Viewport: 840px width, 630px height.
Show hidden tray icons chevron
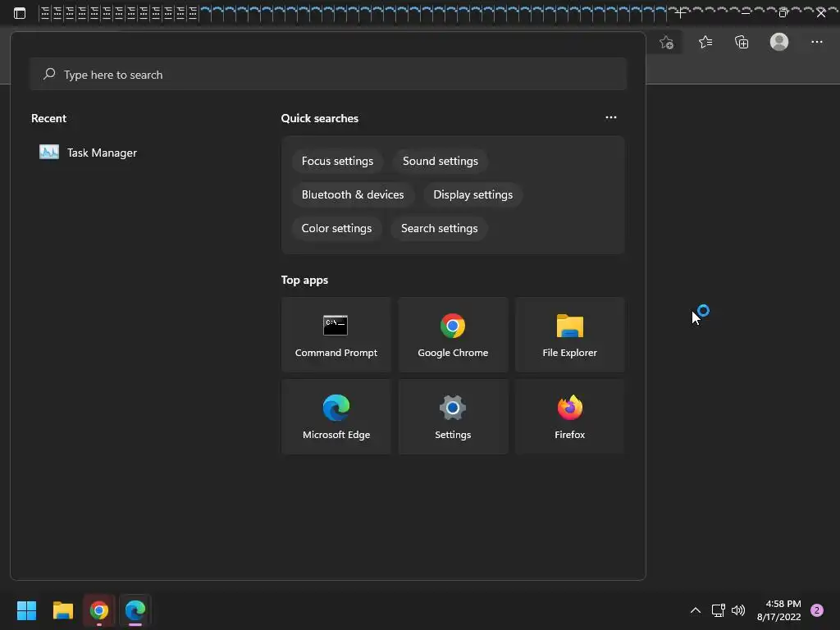[696, 610]
